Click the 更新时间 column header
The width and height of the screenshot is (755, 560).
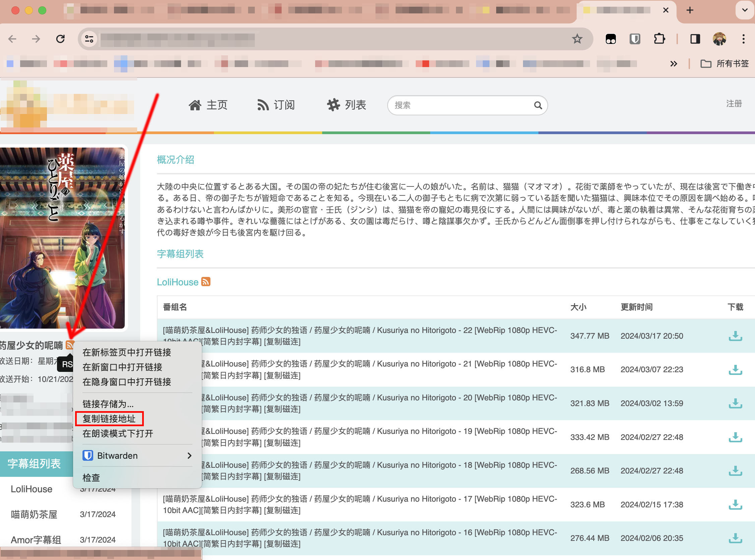coord(636,307)
